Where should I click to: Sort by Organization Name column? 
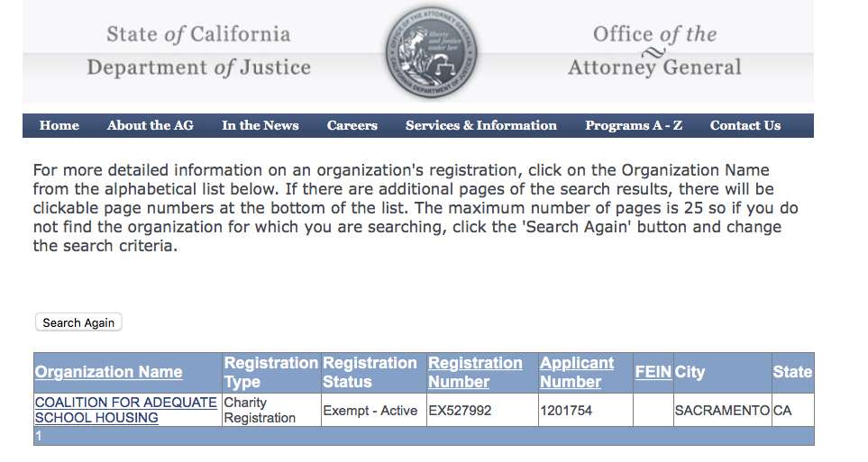(x=108, y=372)
